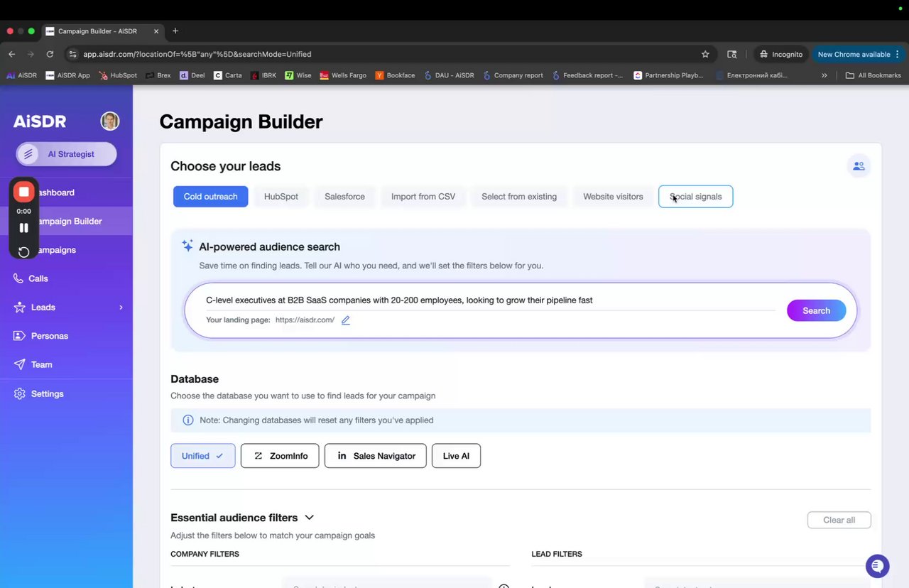Select the Cold outreach tab
The height and width of the screenshot is (588, 909).
pyautogui.click(x=210, y=197)
